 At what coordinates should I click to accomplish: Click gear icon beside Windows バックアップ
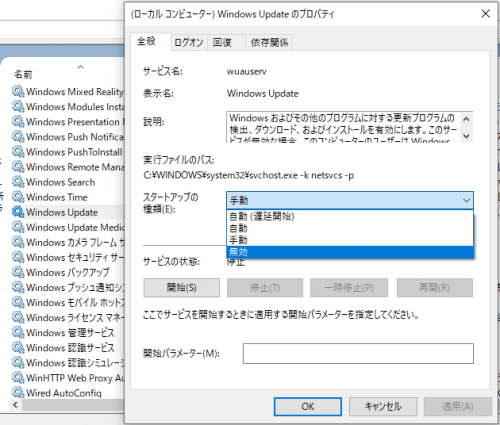coord(18,272)
